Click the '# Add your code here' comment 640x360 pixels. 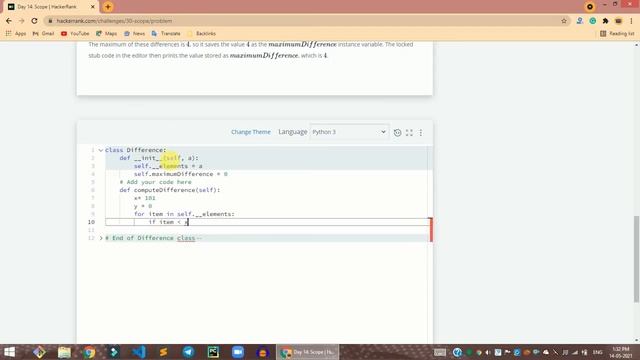point(156,182)
